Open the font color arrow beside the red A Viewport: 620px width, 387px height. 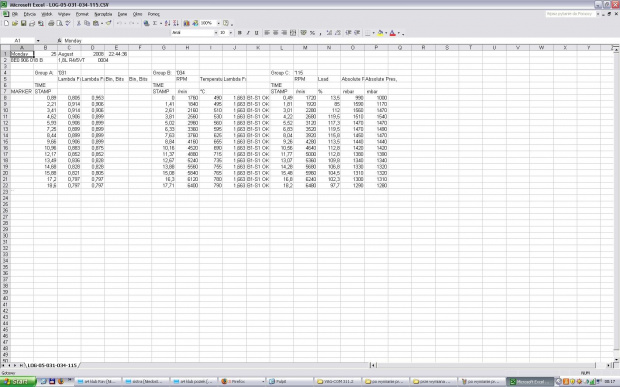pyautogui.click(x=399, y=33)
